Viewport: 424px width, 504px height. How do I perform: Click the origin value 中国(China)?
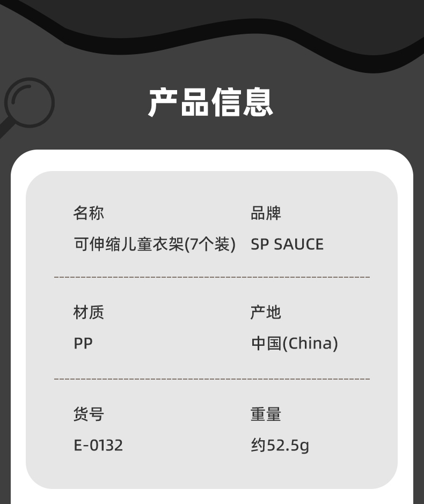click(294, 343)
